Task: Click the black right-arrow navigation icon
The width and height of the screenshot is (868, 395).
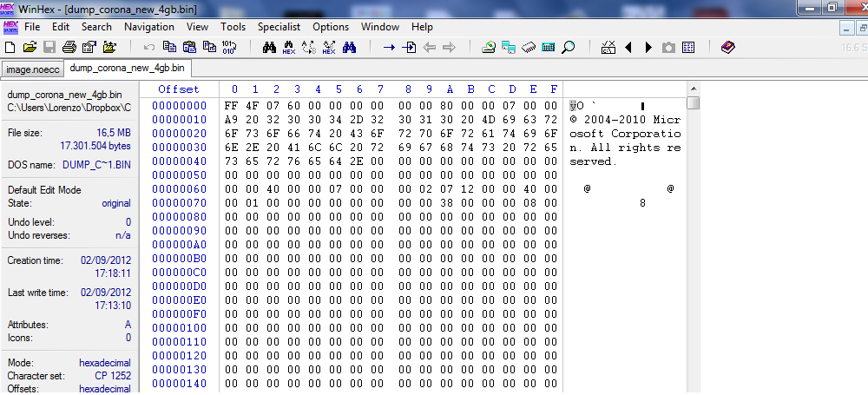Action: tap(648, 47)
